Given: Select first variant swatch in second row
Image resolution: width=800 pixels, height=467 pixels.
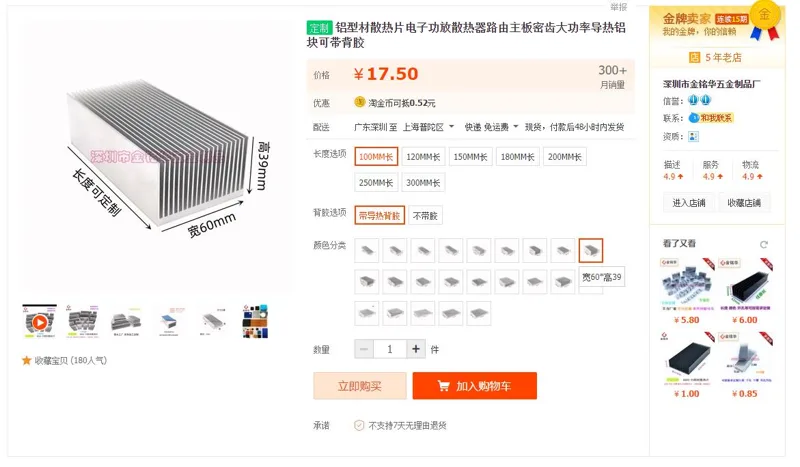Looking at the screenshot, I should (367, 282).
